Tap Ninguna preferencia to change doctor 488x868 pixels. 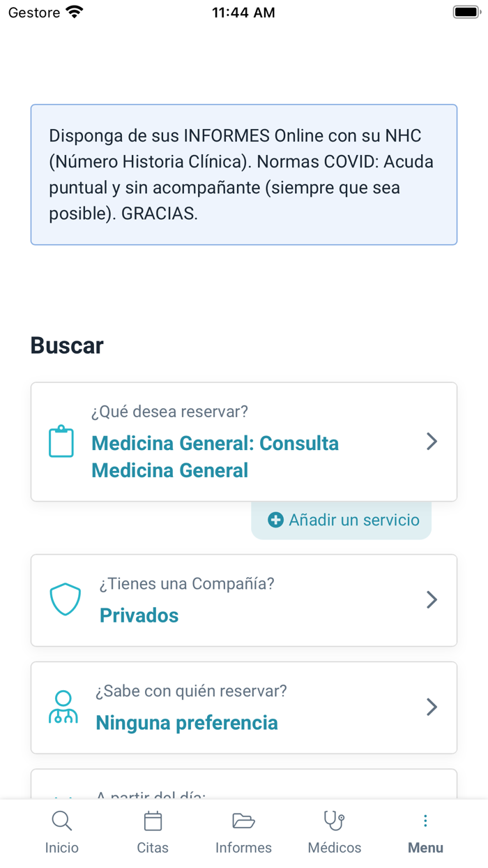pyautogui.click(x=186, y=723)
